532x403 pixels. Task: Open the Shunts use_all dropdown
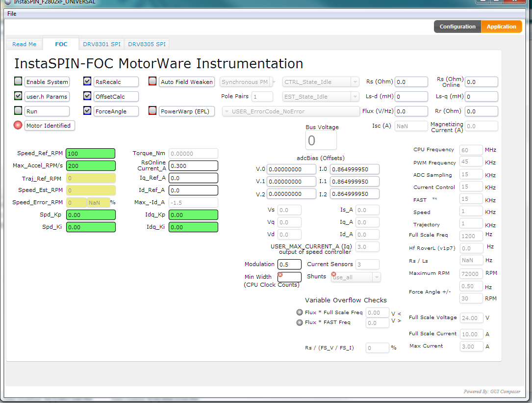click(x=356, y=277)
